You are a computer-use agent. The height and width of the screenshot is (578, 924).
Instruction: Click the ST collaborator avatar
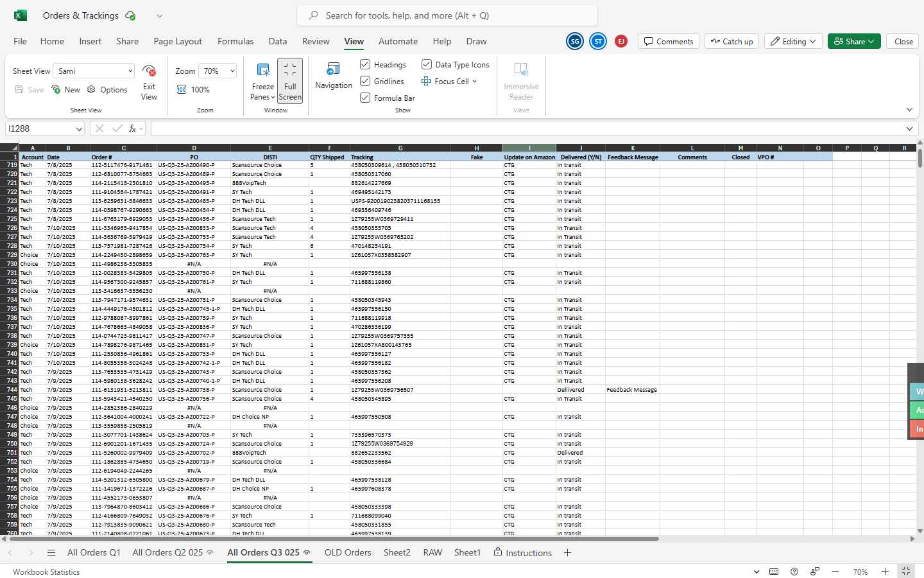598,41
